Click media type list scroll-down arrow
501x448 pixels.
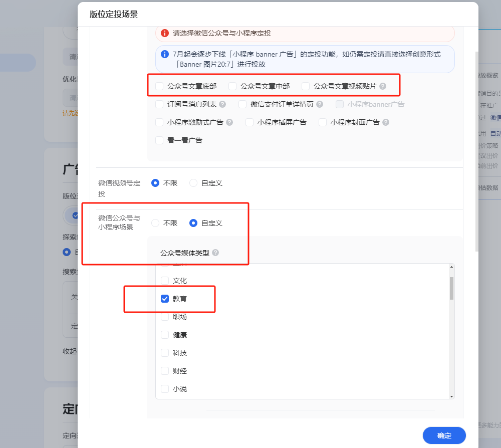451,396
